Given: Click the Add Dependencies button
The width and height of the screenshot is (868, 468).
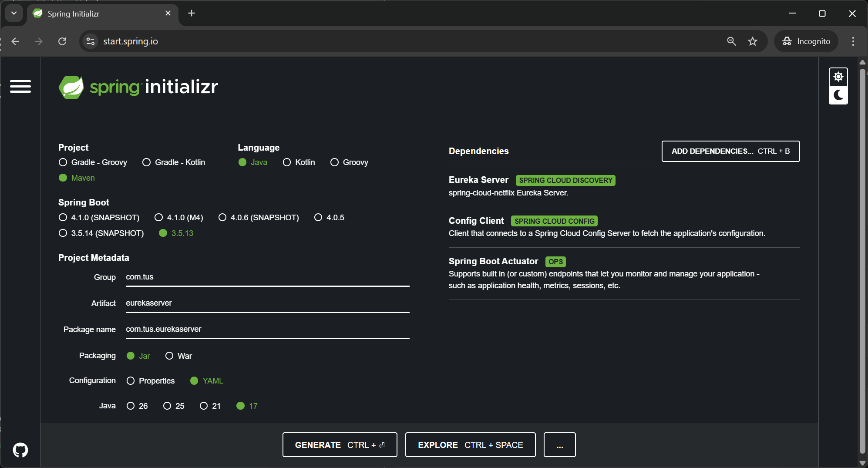Looking at the screenshot, I should pyautogui.click(x=730, y=152).
